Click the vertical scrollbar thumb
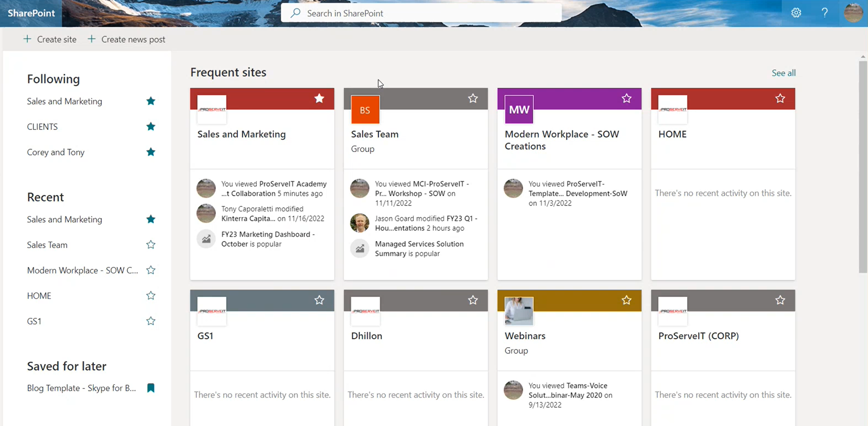The image size is (868, 426). pyautogui.click(x=863, y=167)
